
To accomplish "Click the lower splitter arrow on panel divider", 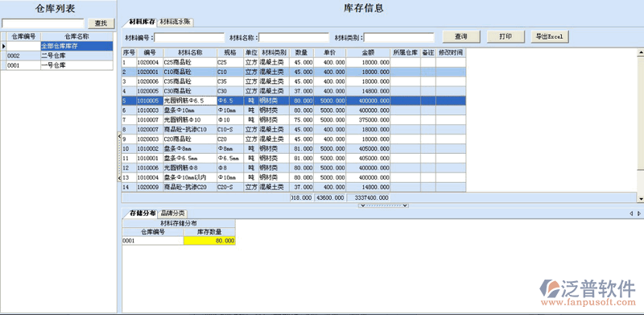I will coord(119,178).
